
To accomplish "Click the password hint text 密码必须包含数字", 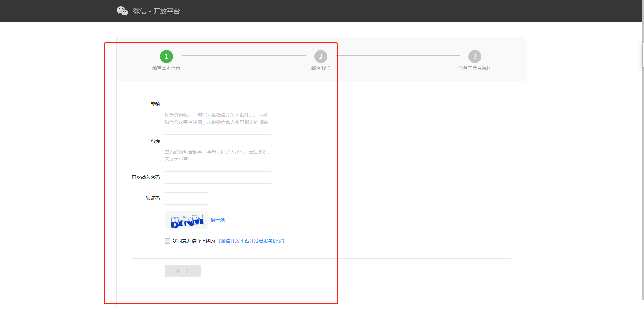I will coord(217,156).
